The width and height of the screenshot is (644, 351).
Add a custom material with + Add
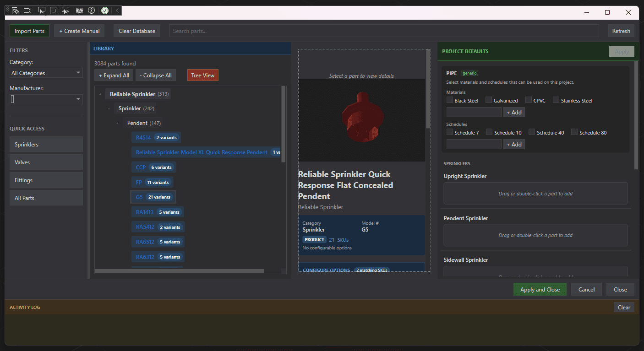[514, 112]
